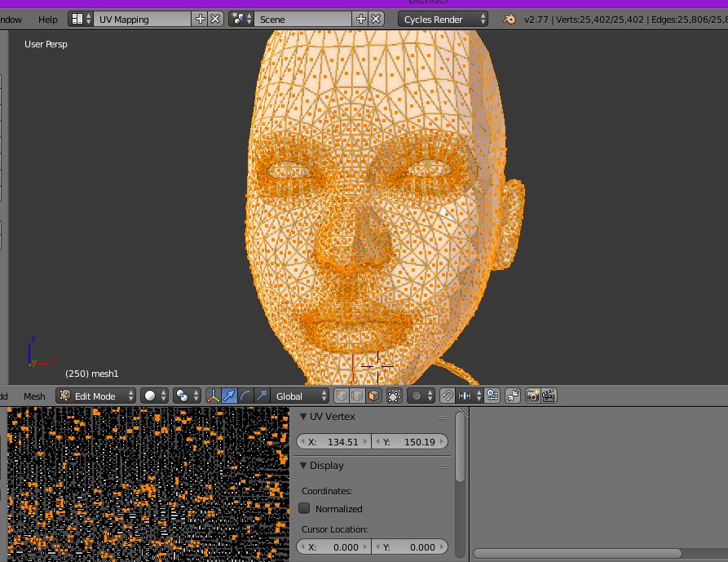Viewport: 728px width, 562px height.
Task: Toggle edge select mode on
Action: (357, 396)
